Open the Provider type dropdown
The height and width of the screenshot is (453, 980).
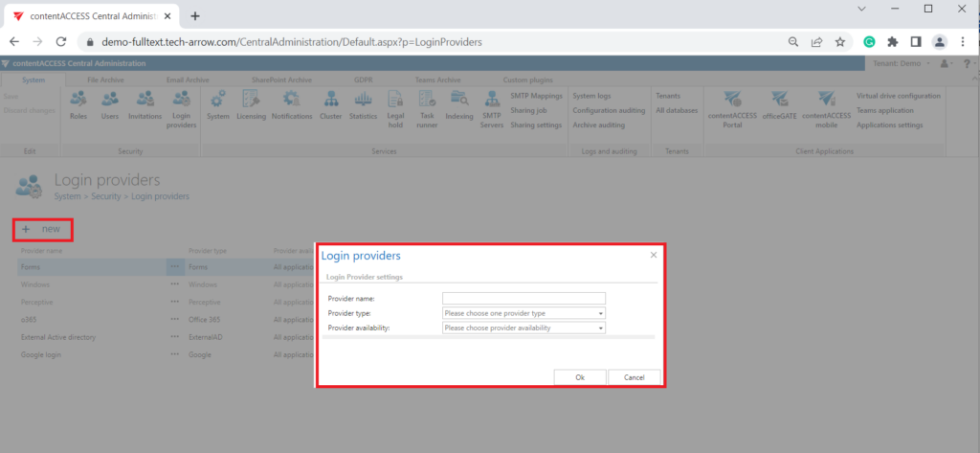coord(523,313)
